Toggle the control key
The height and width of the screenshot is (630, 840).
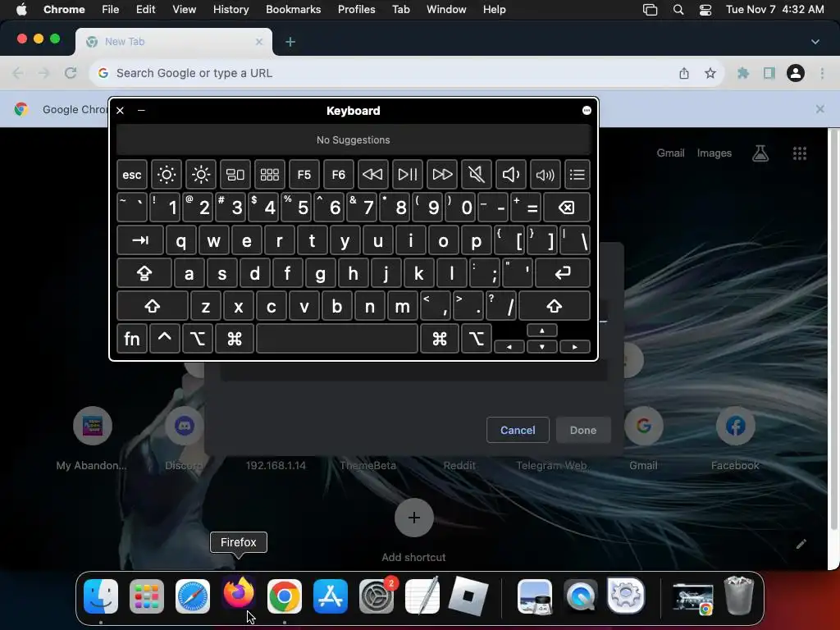click(164, 339)
